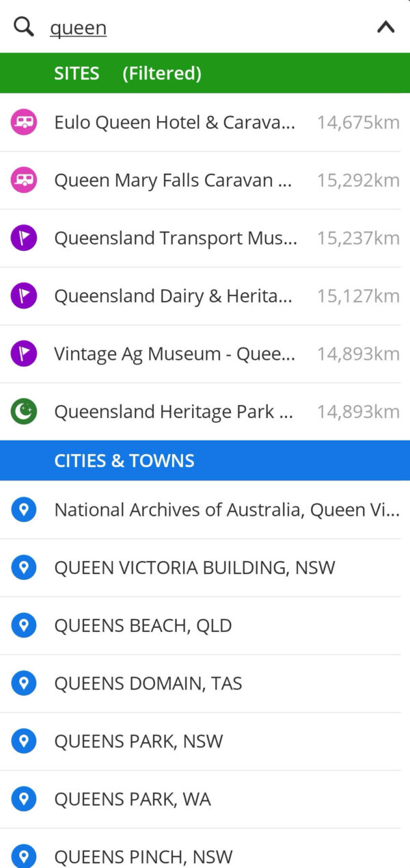The image size is (410, 868).
Task: Select the caravan icon beside Eulo Queen Hotel
Action: [x=24, y=122]
